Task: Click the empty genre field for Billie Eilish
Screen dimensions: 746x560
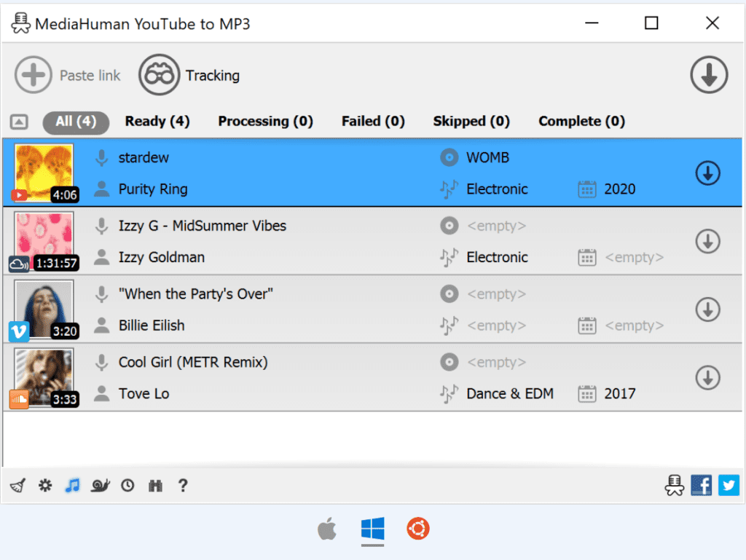Action: (x=496, y=326)
